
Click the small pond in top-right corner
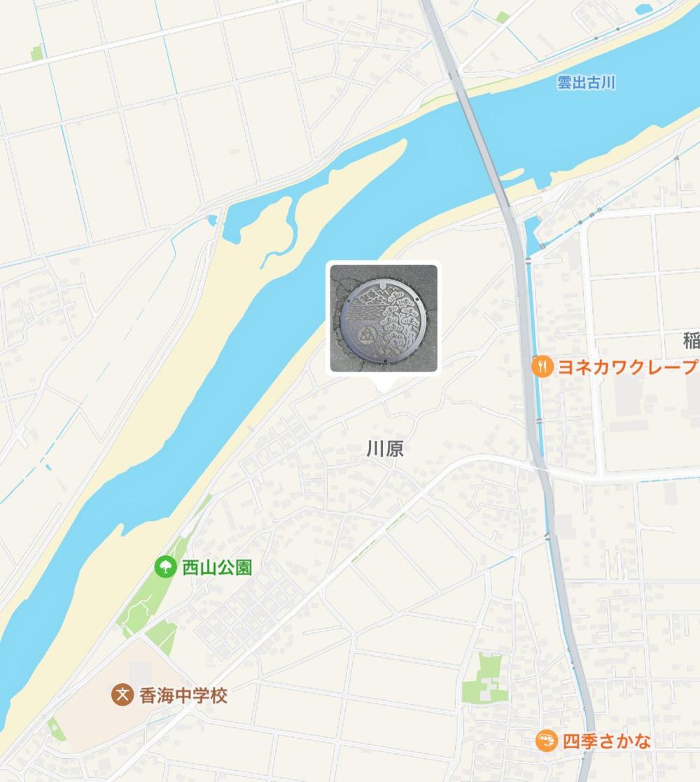click(x=645, y=9)
